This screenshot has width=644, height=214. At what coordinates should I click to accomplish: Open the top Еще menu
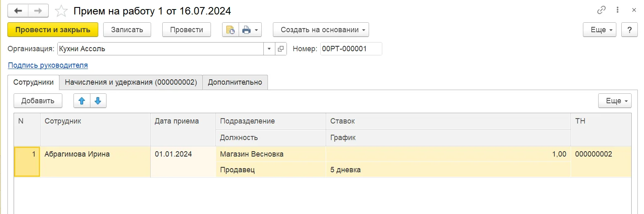pos(599,30)
